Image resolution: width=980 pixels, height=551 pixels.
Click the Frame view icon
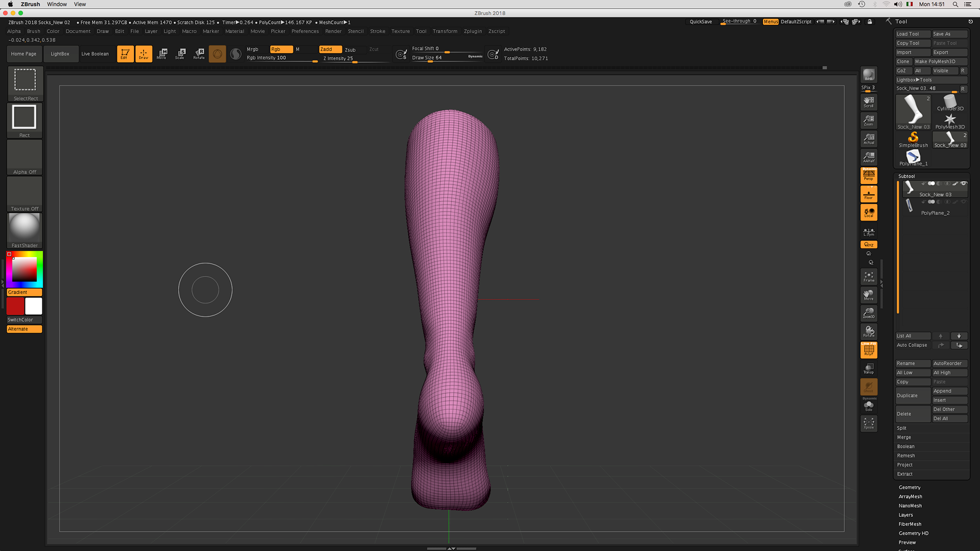[869, 277]
